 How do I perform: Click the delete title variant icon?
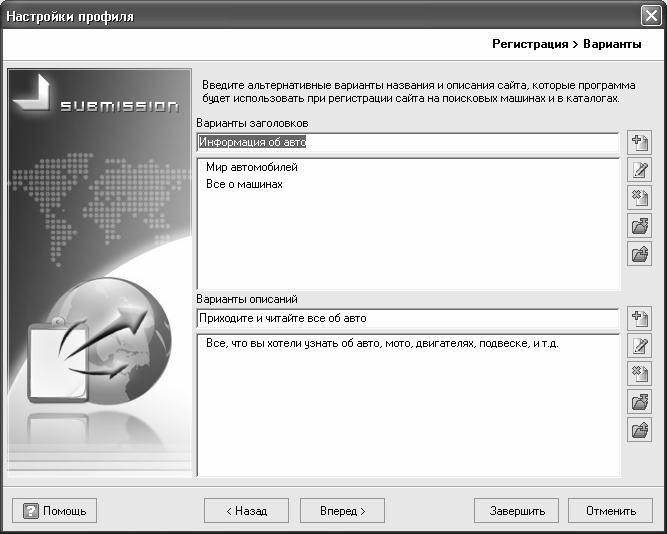point(639,198)
